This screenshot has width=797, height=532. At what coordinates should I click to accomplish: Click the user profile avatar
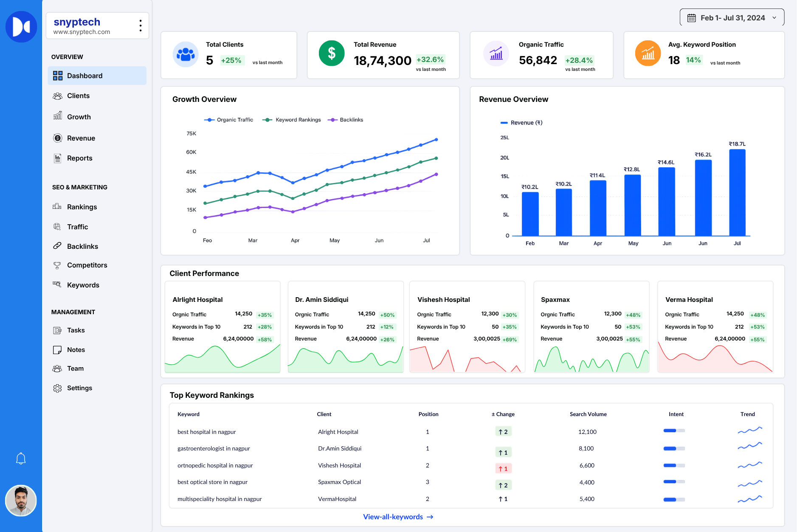click(21, 501)
